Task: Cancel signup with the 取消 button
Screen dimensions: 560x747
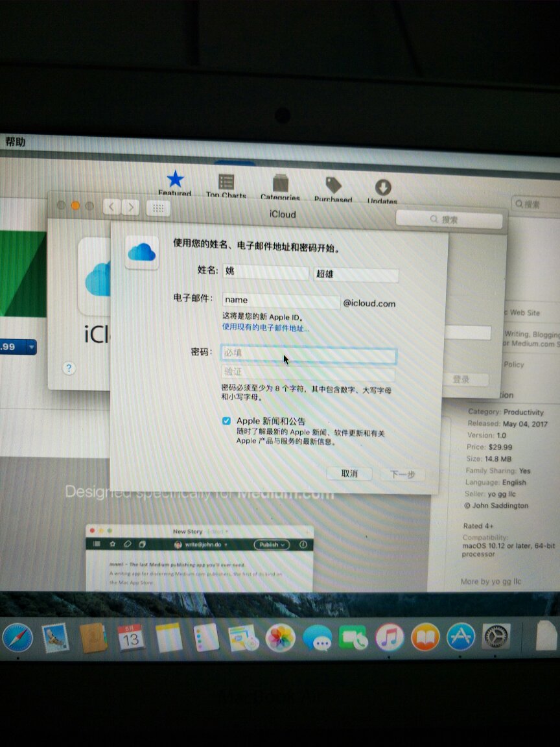Action: pyautogui.click(x=349, y=474)
